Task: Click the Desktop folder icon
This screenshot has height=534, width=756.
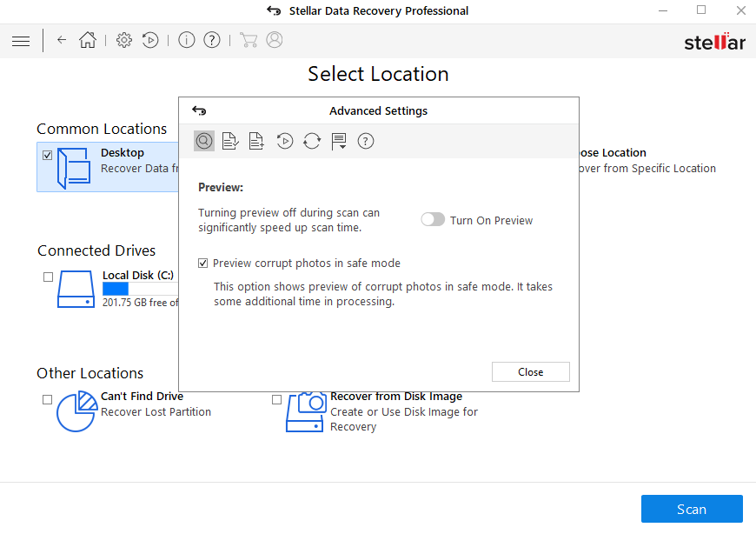Action: (x=74, y=167)
